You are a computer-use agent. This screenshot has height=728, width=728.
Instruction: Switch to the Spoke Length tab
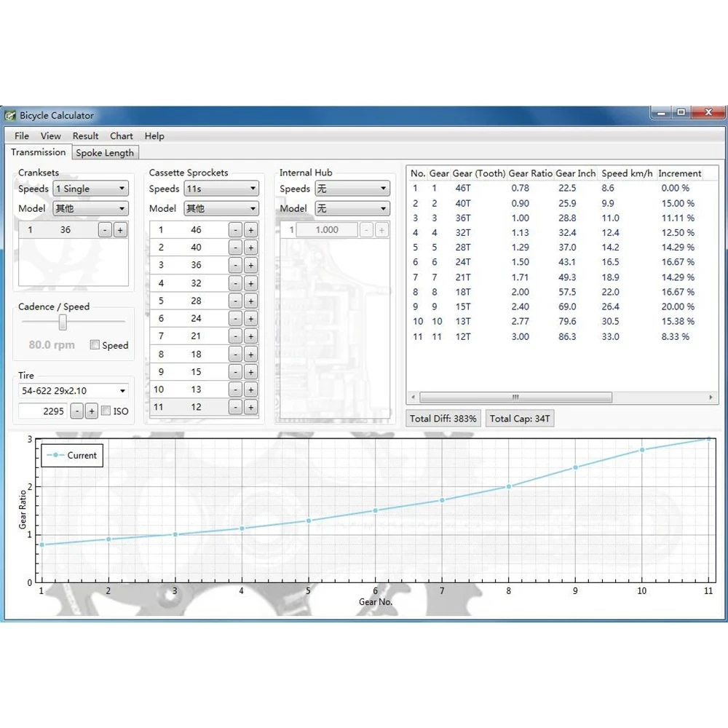[x=105, y=153]
